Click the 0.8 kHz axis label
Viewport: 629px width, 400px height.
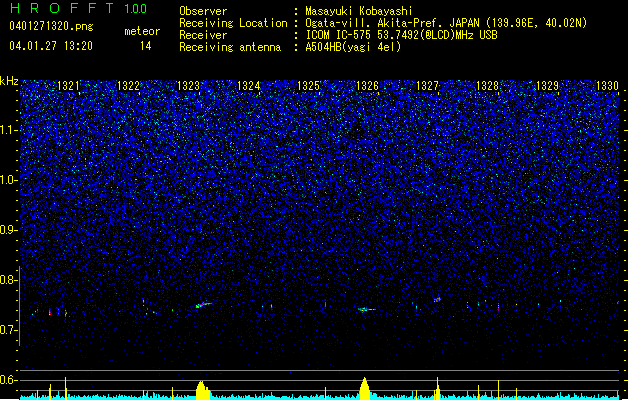tap(9, 280)
